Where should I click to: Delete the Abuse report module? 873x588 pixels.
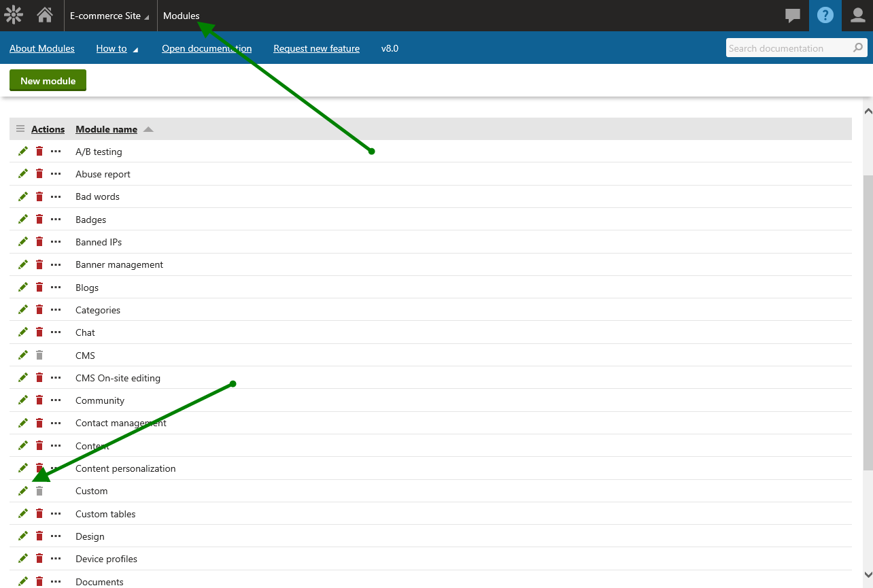pos(39,174)
